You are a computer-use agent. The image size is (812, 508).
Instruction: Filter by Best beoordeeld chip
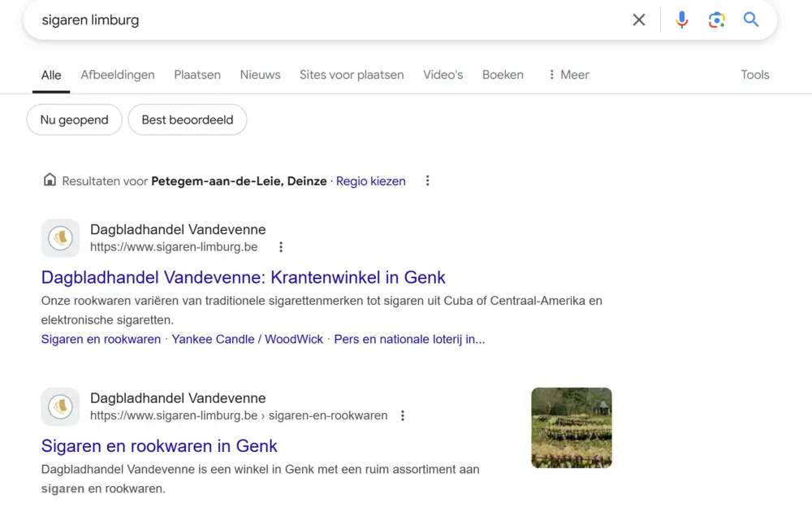[188, 119]
